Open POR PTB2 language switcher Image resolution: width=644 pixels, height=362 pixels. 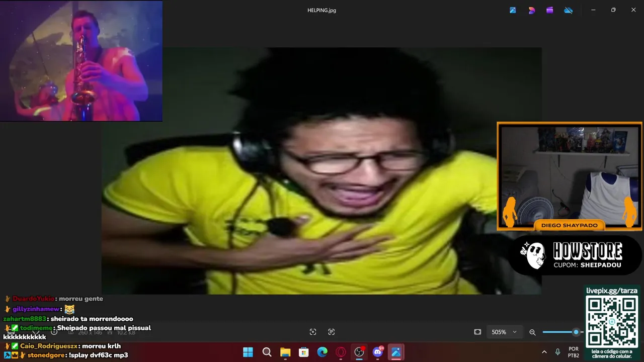[x=574, y=352]
